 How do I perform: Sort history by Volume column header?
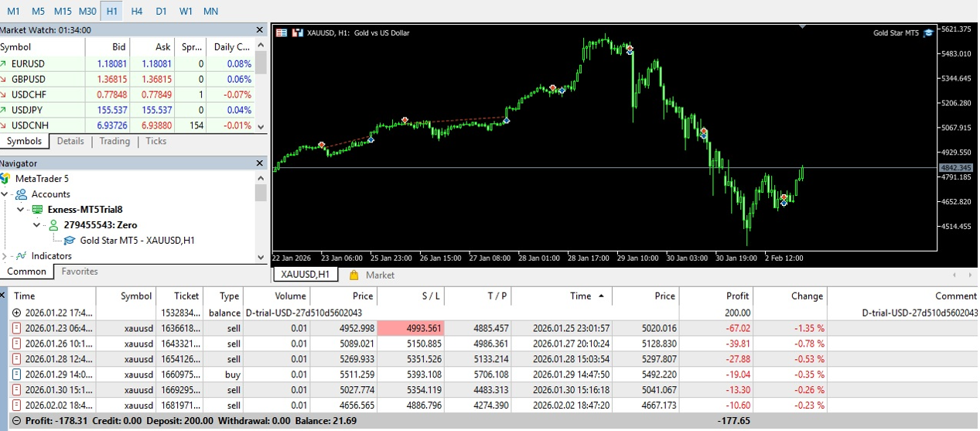(276, 296)
